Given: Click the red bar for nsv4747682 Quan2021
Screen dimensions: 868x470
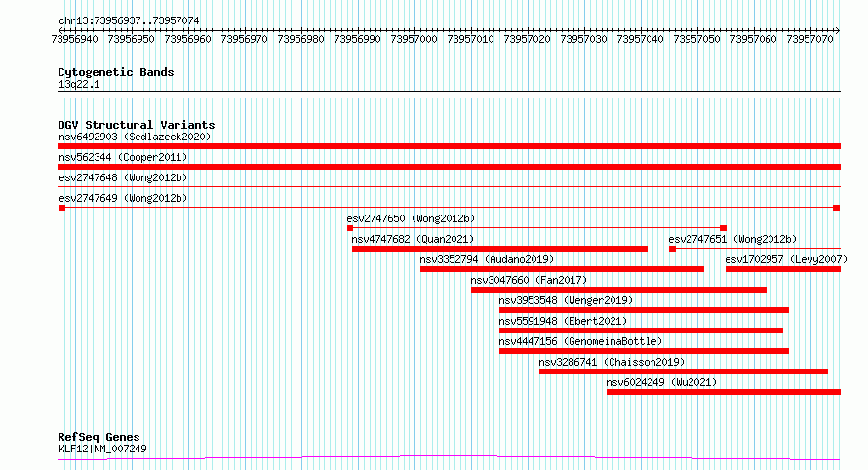Looking at the screenshot, I should click(x=500, y=249).
